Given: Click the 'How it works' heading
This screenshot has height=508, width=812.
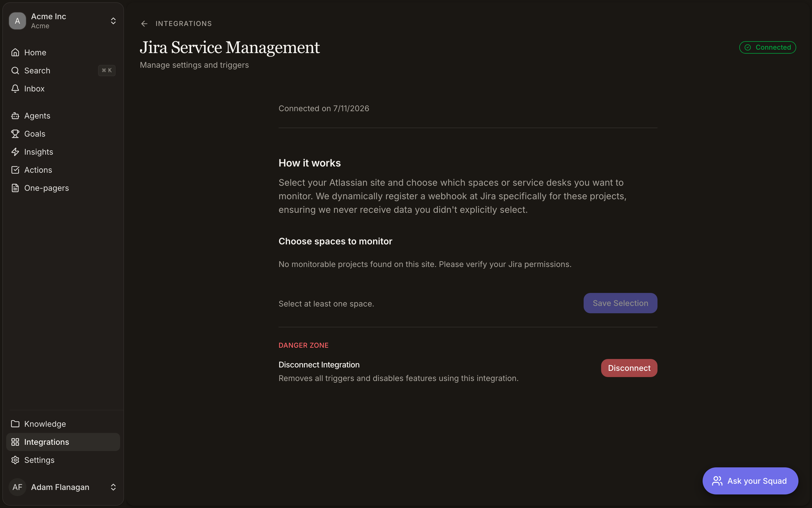Looking at the screenshot, I should pyautogui.click(x=310, y=163).
